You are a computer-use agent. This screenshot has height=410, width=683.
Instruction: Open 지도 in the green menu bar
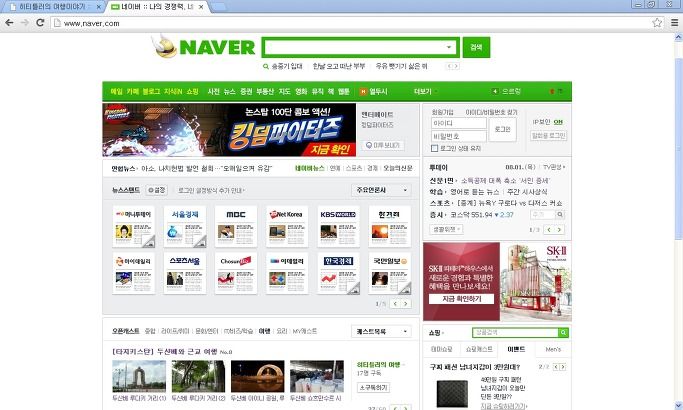284,91
